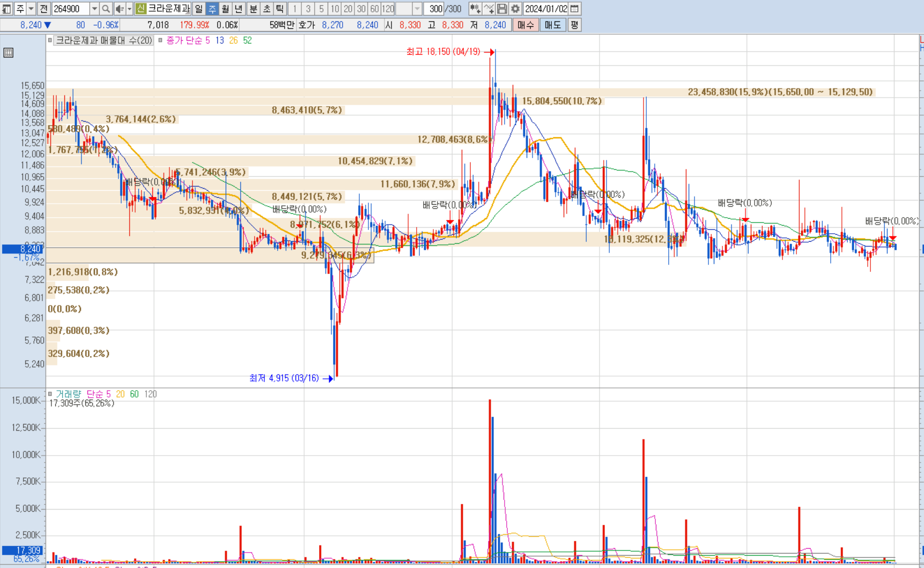Screen dimensions: 924x568
Task: Switch to the daily 일 period tab
Action: coord(199,9)
